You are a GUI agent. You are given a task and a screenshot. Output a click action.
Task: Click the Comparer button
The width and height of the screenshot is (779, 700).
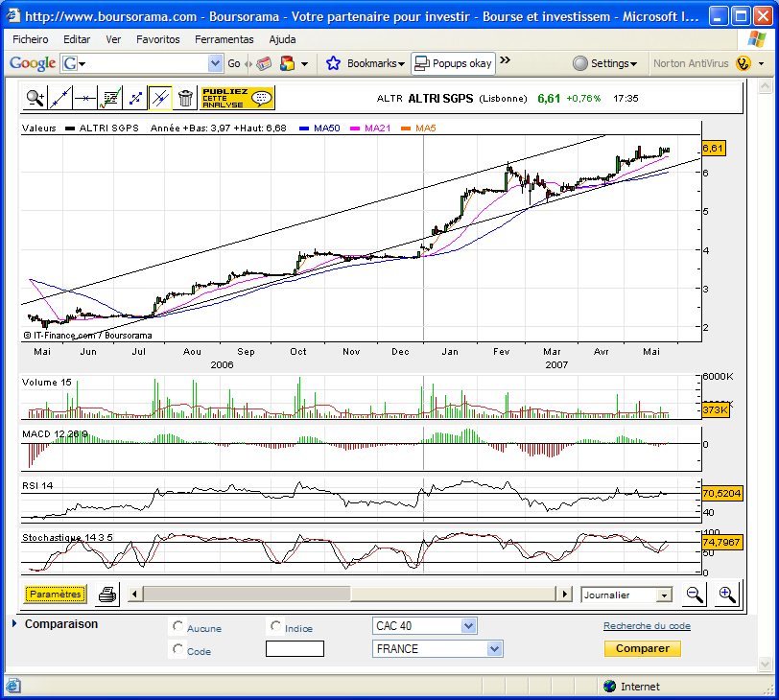click(x=643, y=648)
